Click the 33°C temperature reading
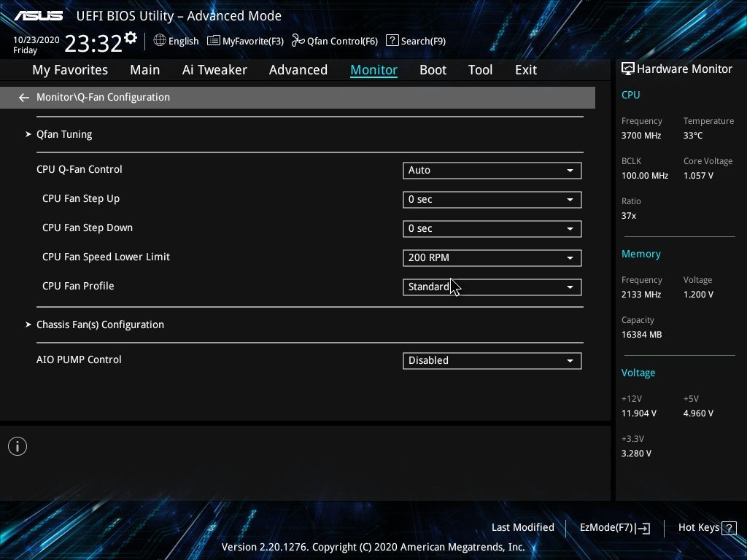Image resolution: width=747 pixels, height=560 pixels. [x=693, y=136]
